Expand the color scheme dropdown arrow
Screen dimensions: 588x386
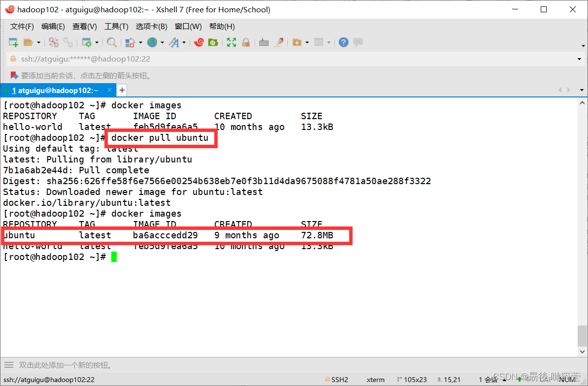(x=141, y=43)
